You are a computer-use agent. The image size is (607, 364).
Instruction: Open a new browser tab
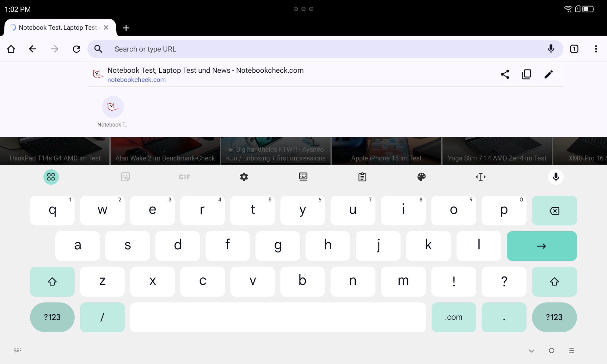[126, 28]
